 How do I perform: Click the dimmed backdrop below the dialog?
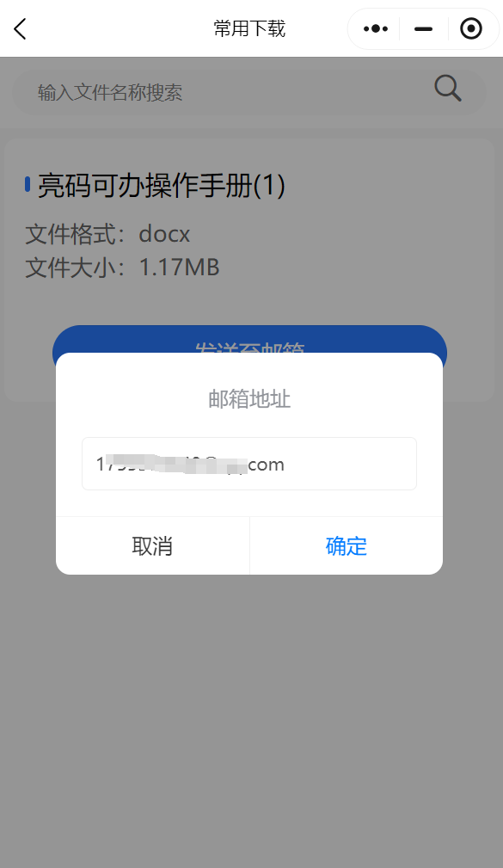pyautogui.click(x=249, y=720)
